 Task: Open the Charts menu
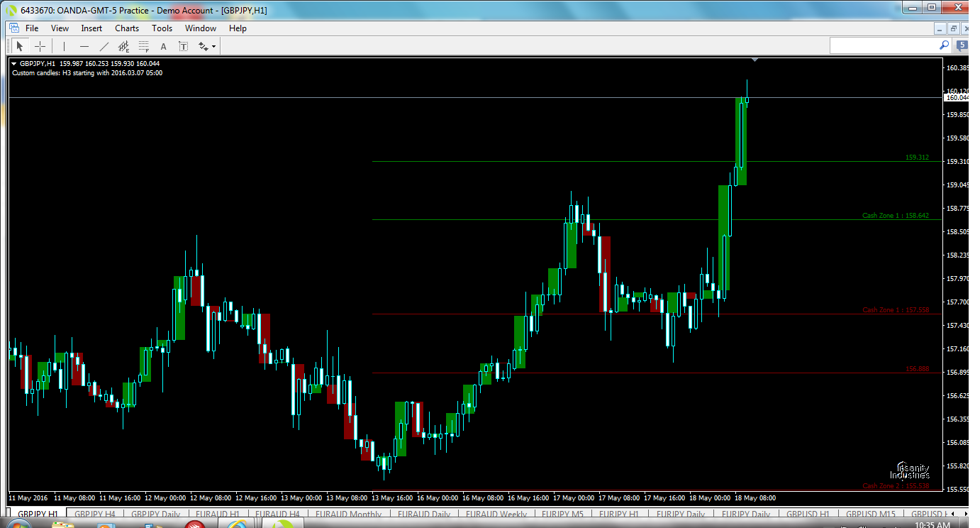(x=127, y=28)
